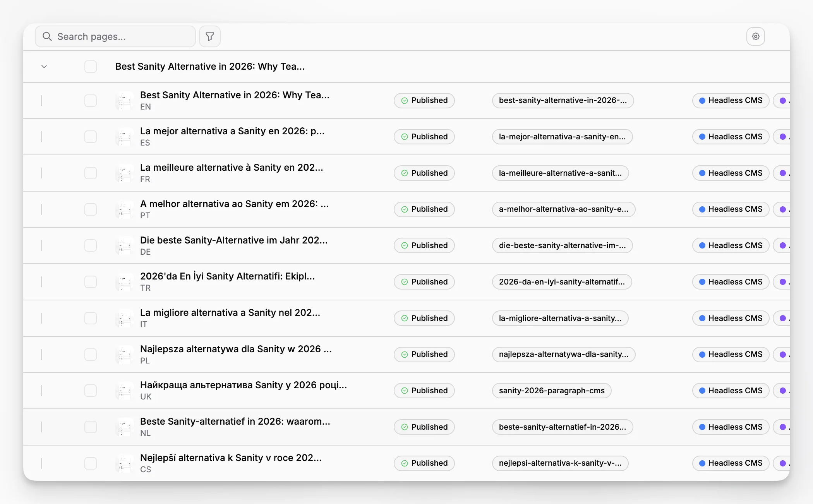
Task: Click page icon for TR row
Action: coord(125,282)
